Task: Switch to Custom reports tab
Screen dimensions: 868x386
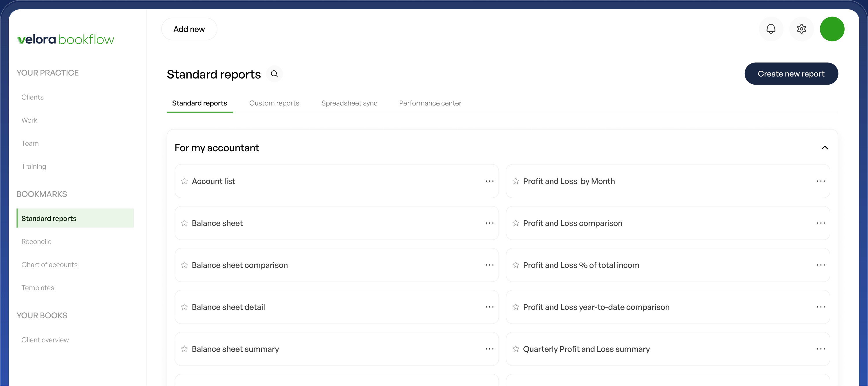Action: click(x=274, y=103)
